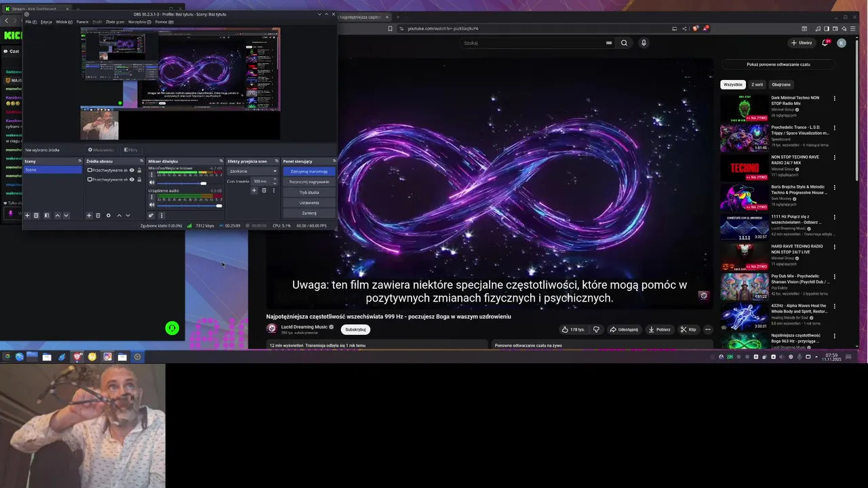
Task: Click Pokaż ponowne odtwarzanie czatu
Action: pyautogui.click(x=778, y=64)
